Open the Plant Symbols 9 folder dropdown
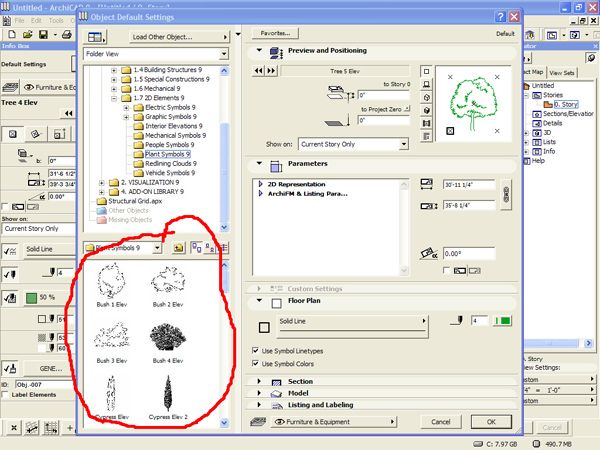This screenshot has height=450, width=600. coord(157,248)
